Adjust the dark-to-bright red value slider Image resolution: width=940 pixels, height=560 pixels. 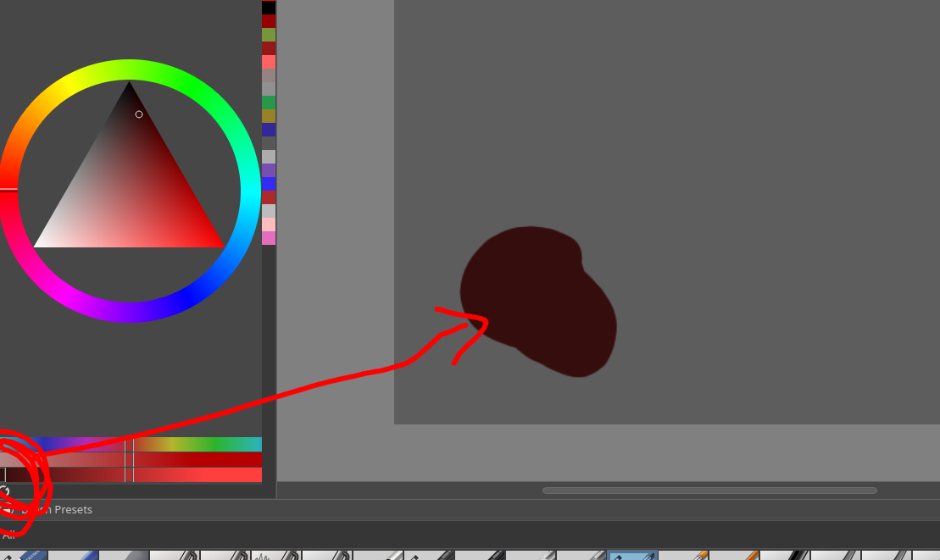click(131, 474)
